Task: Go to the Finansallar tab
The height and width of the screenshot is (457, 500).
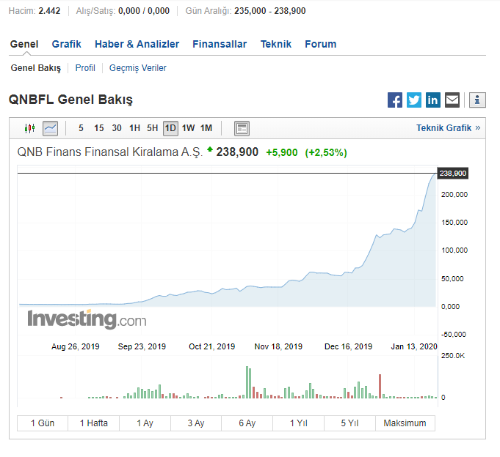Action: (x=219, y=44)
